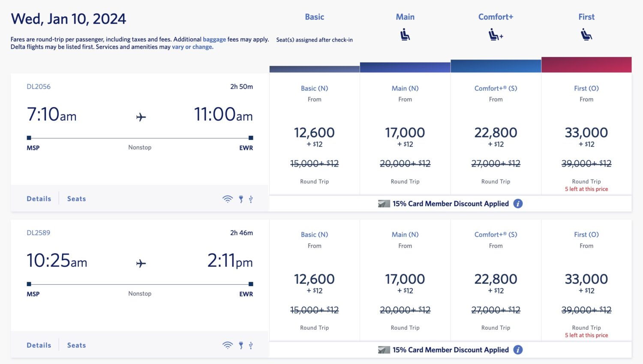Click the airplane icon on flight DL2589
This screenshot has width=643, height=364.
[140, 263]
